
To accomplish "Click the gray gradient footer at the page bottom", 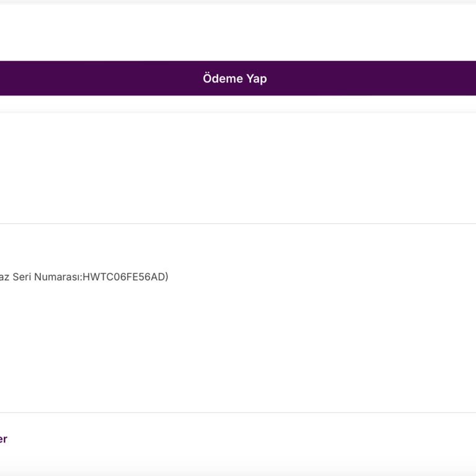I will coord(238,466).
